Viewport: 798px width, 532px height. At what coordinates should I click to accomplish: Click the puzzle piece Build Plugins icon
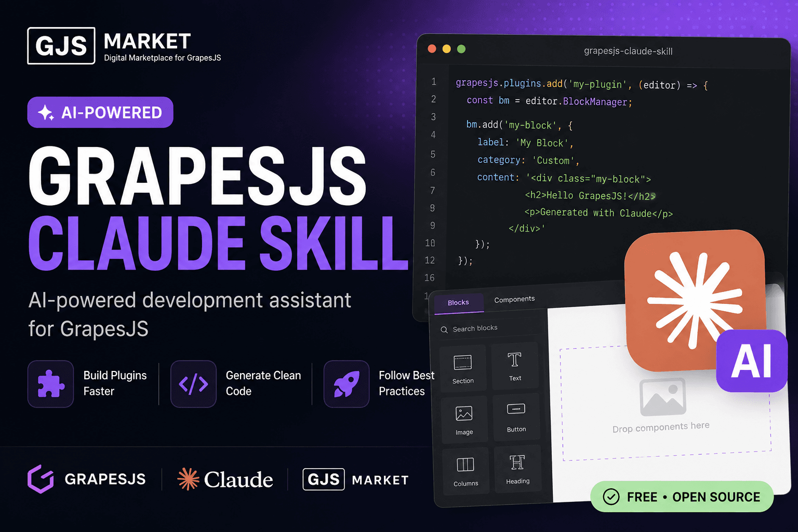click(x=50, y=384)
